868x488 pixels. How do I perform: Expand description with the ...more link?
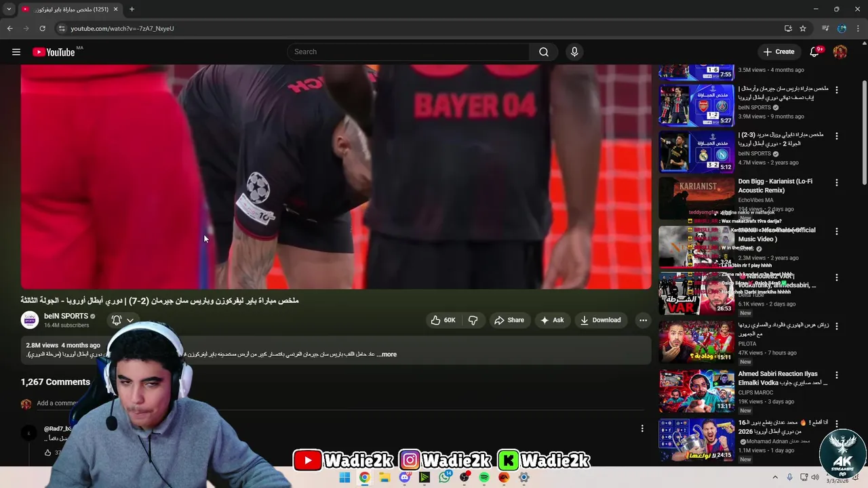[x=387, y=354]
